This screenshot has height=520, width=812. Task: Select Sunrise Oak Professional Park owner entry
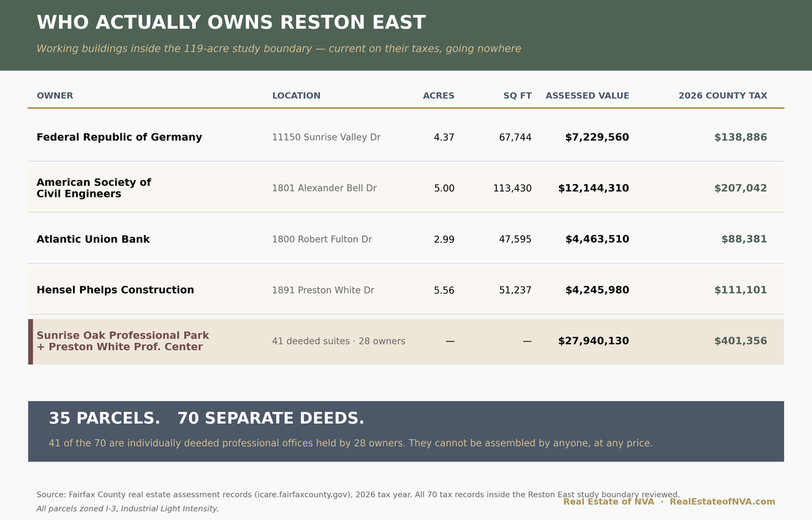tap(123, 341)
